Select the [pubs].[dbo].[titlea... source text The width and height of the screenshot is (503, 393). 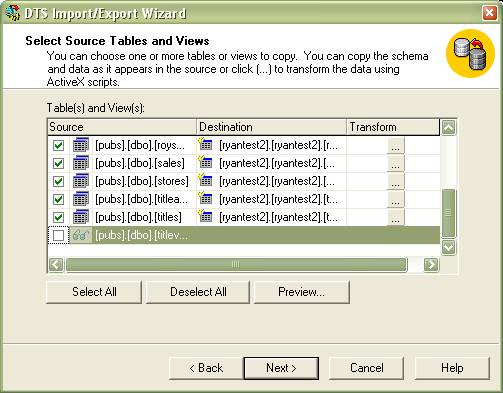point(142,199)
